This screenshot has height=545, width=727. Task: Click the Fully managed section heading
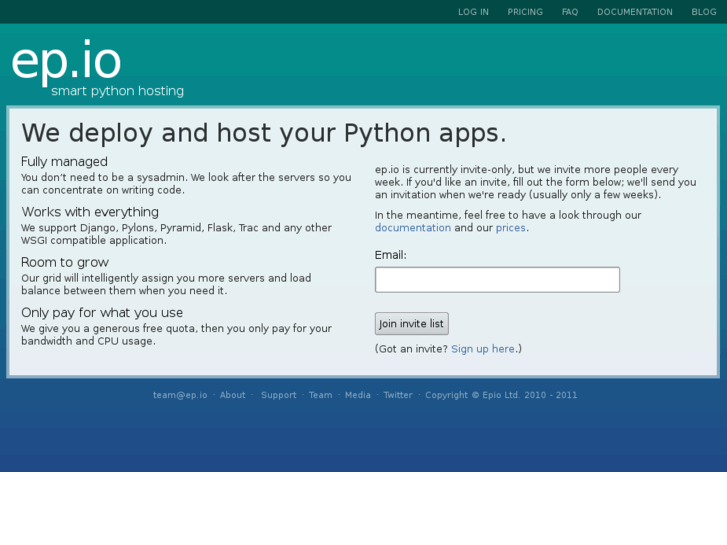[x=64, y=162]
